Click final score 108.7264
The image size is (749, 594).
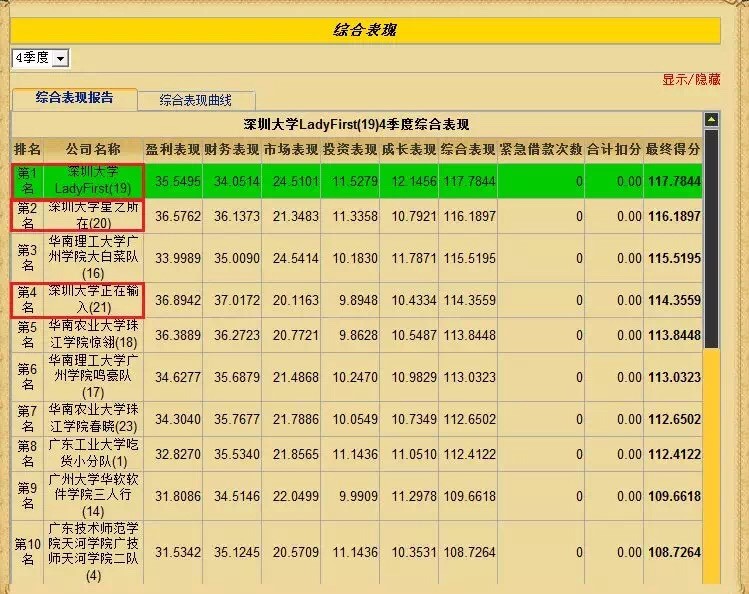pyautogui.click(x=674, y=552)
